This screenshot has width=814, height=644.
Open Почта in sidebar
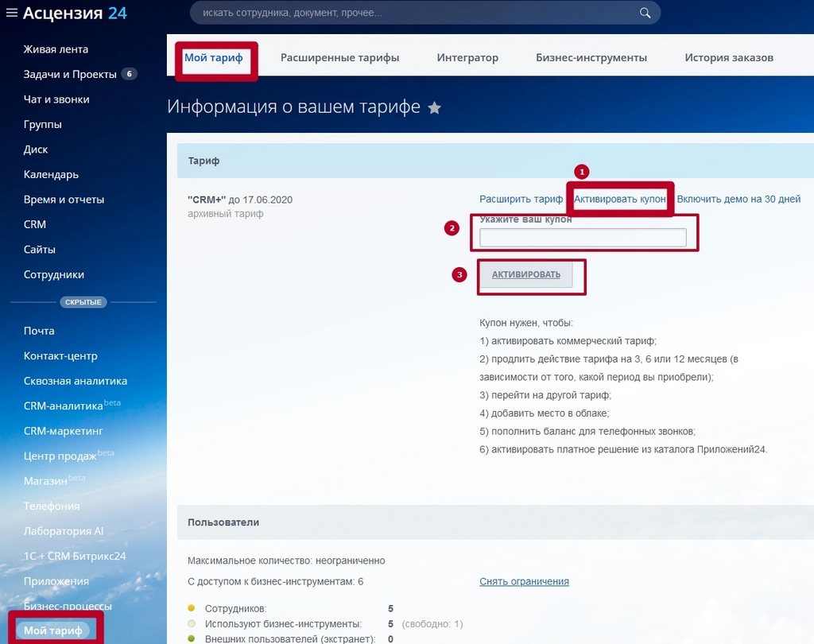39,331
